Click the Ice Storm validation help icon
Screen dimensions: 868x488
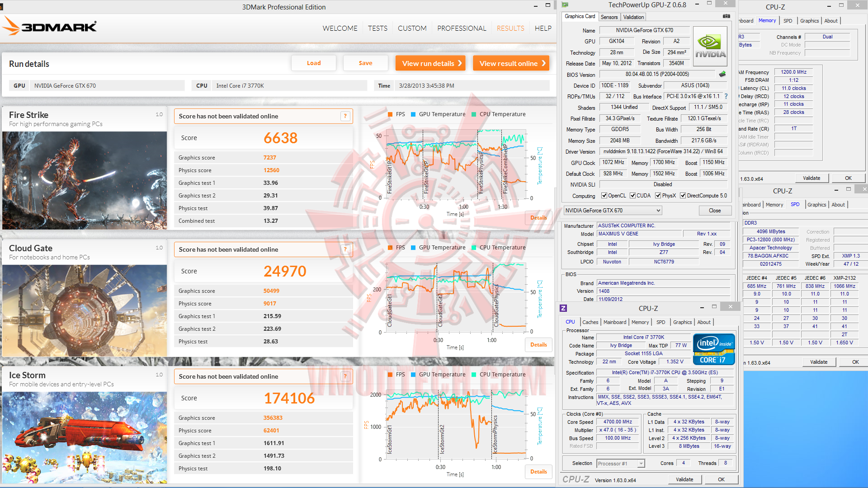click(345, 376)
